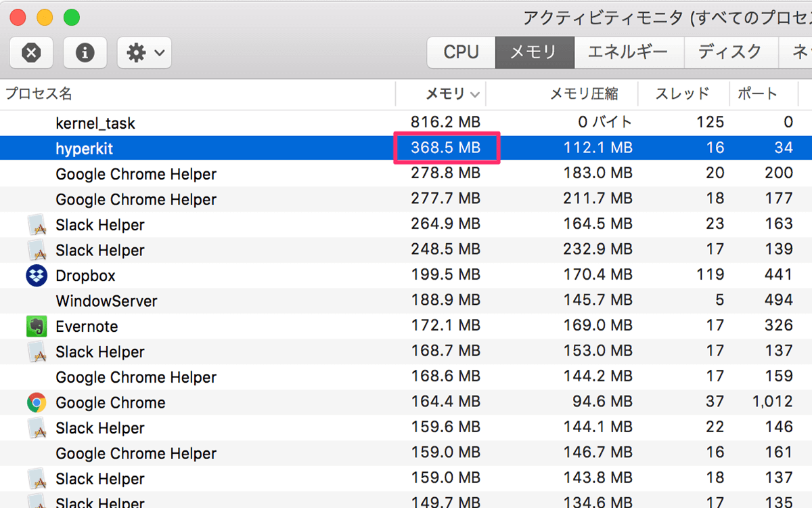Select the WindowServer process
The height and width of the screenshot is (508, 812).
(106, 301)
